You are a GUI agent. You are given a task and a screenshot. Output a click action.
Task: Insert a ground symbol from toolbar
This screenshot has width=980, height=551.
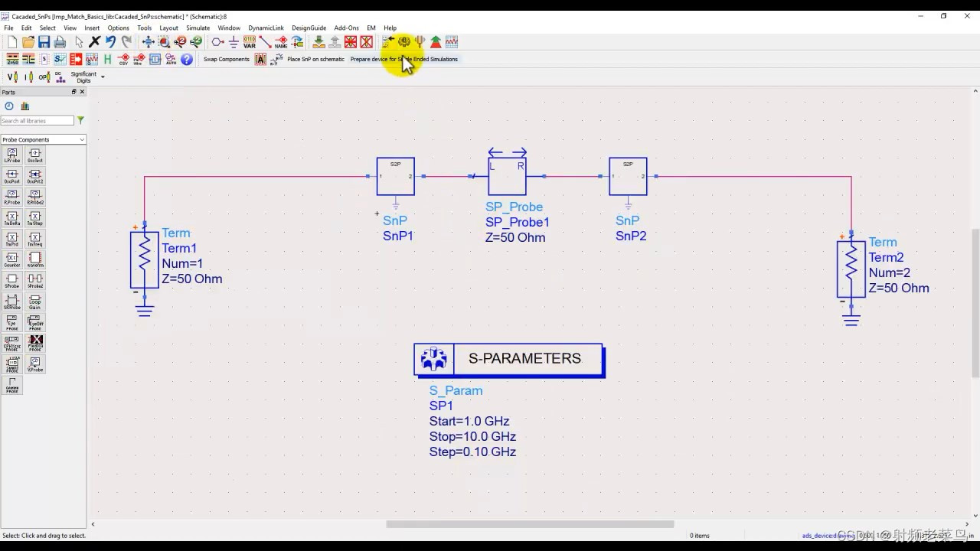point(234,41)
